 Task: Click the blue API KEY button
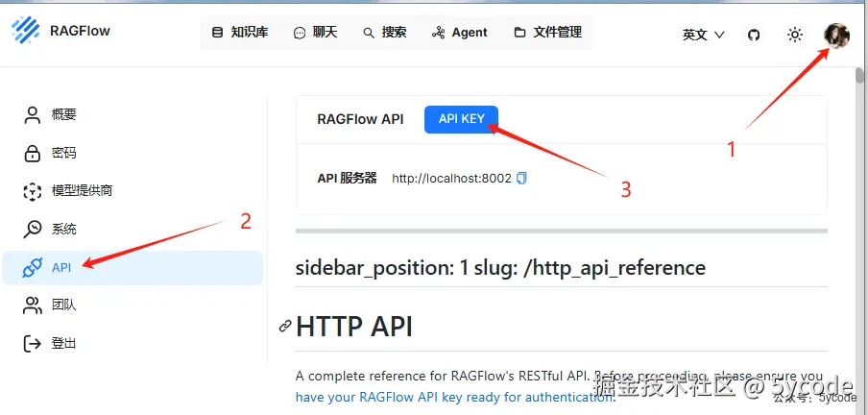(461, 119)
